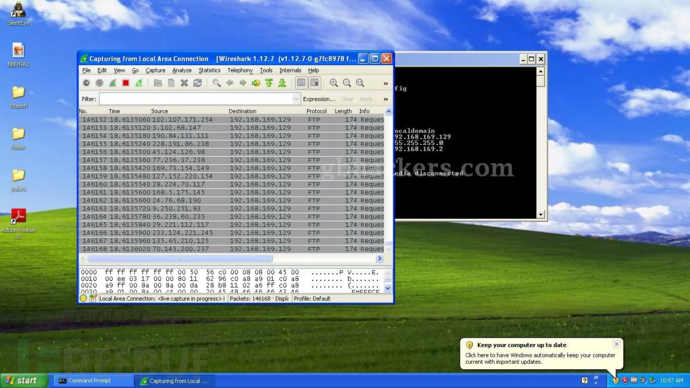Image resolution: width=690 pixels, height=388 pixels.
Task: Click hex pane scroll down arrow
Action: coord(388,288)
